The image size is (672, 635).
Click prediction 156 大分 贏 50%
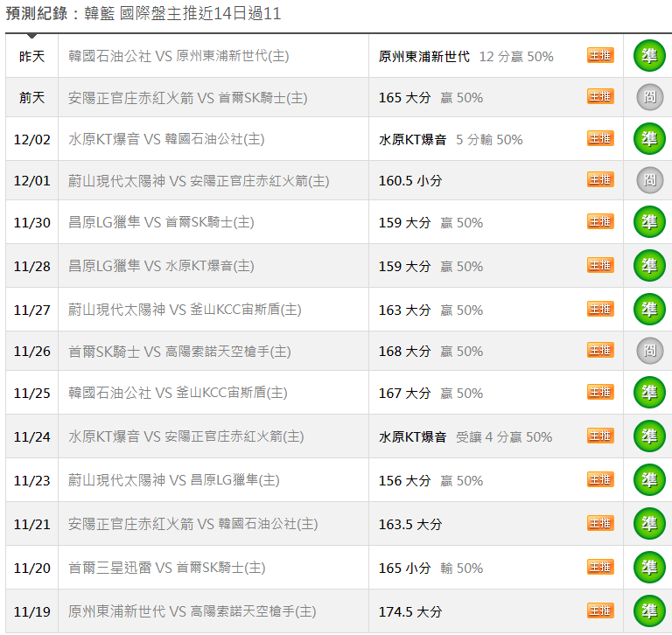click(430, 480)
